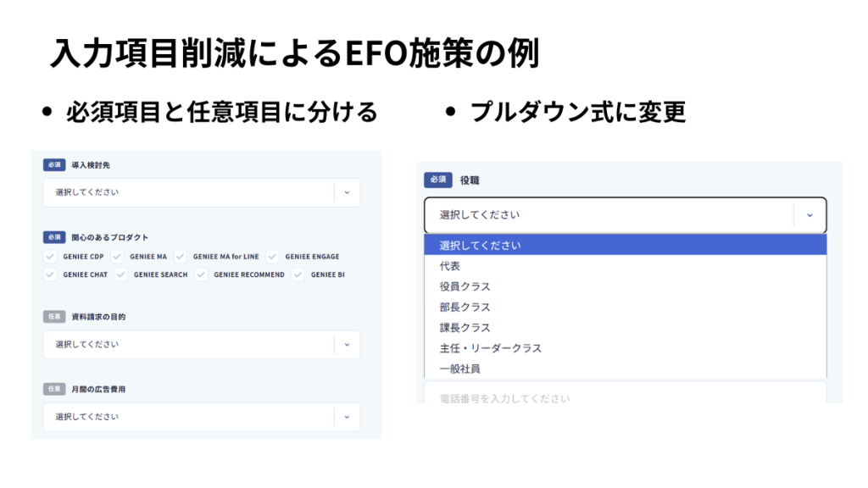868x488 pixels.
Task: Toggle the GENIEE MA checkbox
Action: (x=117, y=256)
